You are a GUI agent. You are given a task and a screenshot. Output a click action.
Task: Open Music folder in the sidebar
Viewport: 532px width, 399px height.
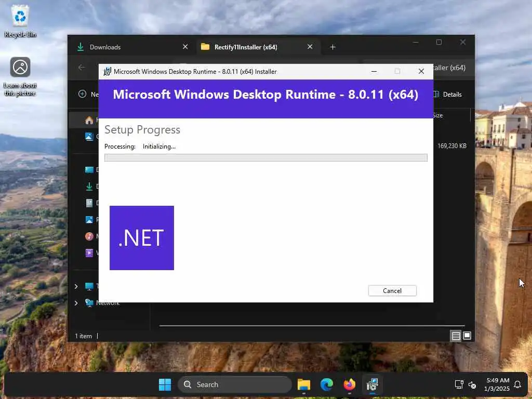89,236
